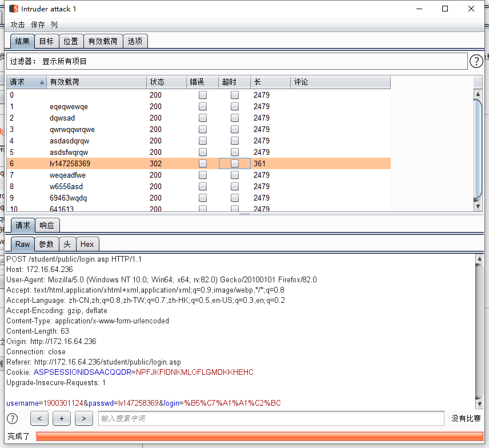Toggle 超时 checkbox in eqeqwewqe row

pyautogui.click(x=235, y=106)
